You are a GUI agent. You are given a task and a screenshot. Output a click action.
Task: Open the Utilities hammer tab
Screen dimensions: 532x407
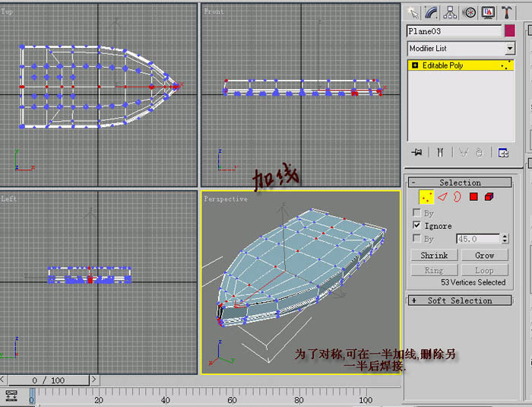click(507, 13)
